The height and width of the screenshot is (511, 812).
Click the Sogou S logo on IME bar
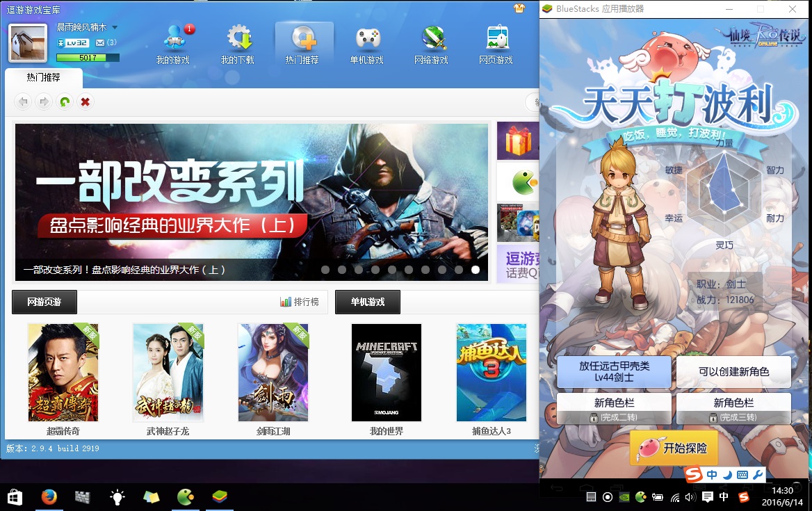(693, 474)
